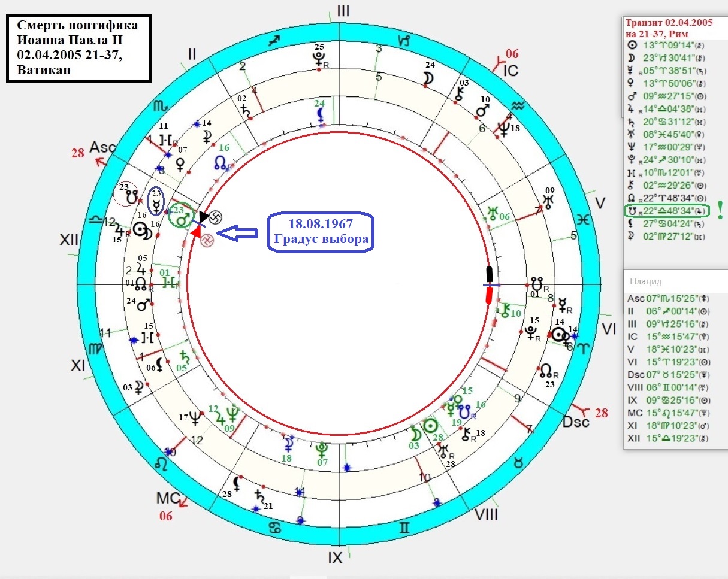Image resolution: width=728 pixels, height=579 pixels.
Task: Click the Aquarius sign on the blue zodiac ring
Action: coord(518,106)
